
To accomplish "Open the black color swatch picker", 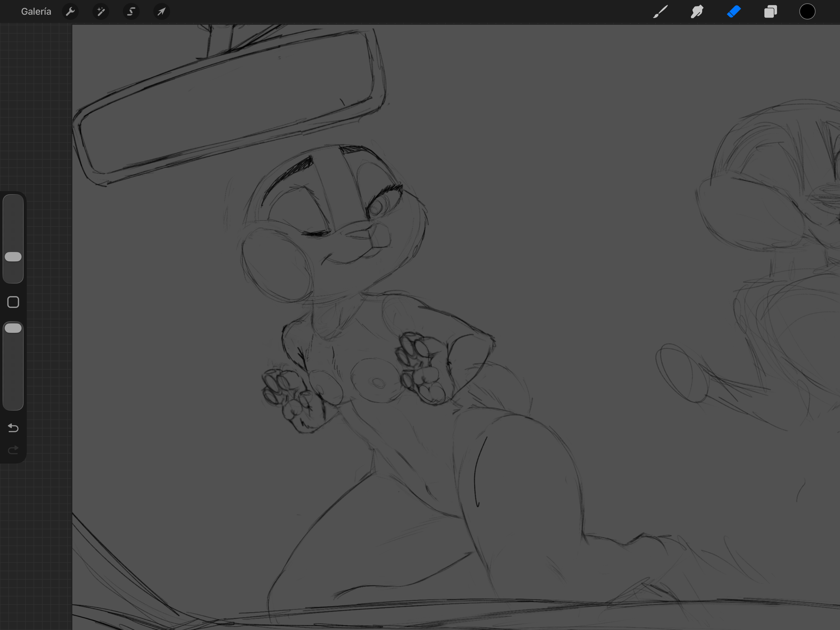I will click(807, 11).
